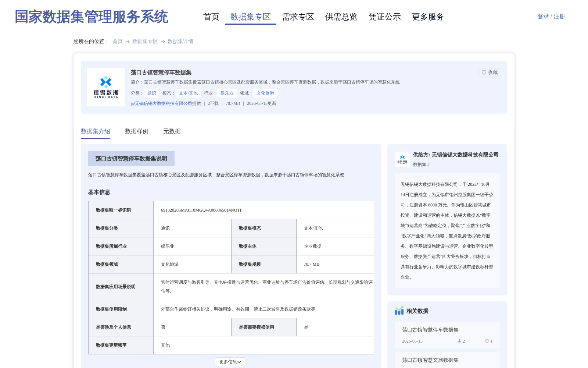Click the download icon on 荡口古镇智慧停车数据集 card
This screenshot has height=368, width=588.
[459, 341]
